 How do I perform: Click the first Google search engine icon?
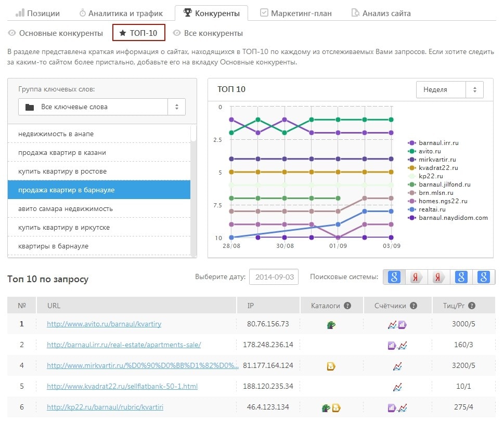pos(394,277)
